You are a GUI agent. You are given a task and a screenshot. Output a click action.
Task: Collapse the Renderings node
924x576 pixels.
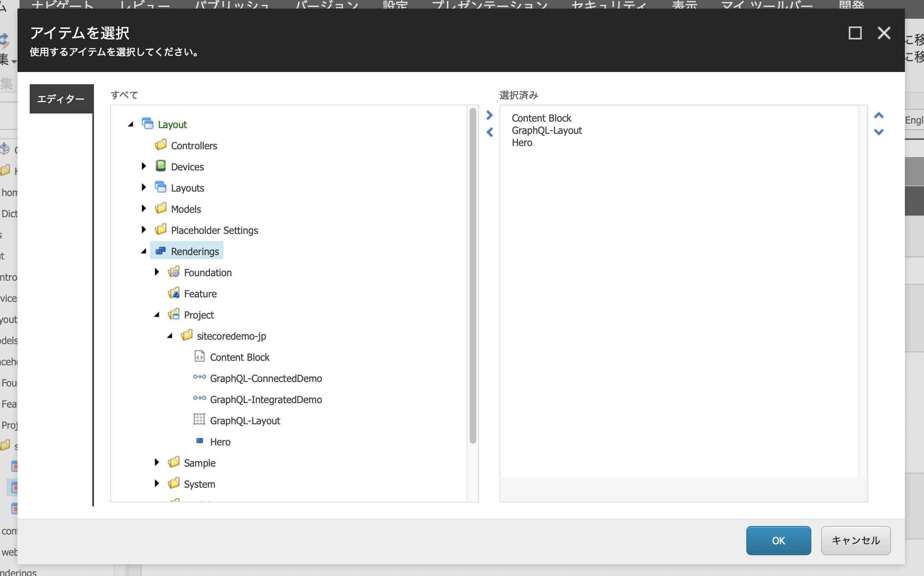pyautogui.click(x=144, y=251)
